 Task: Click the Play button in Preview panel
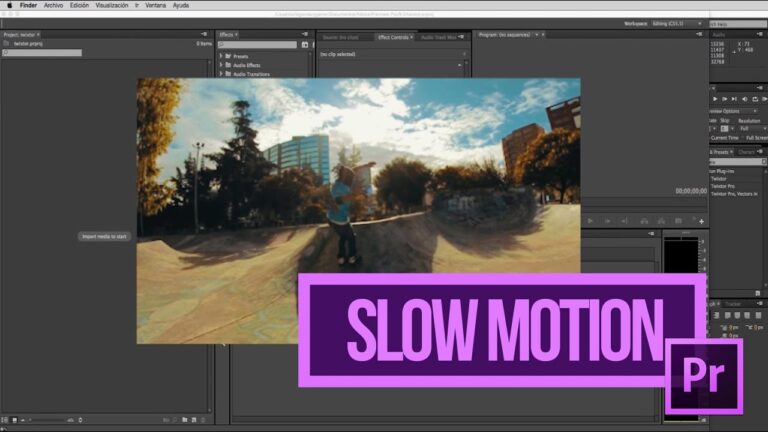(x=715, y=99)
